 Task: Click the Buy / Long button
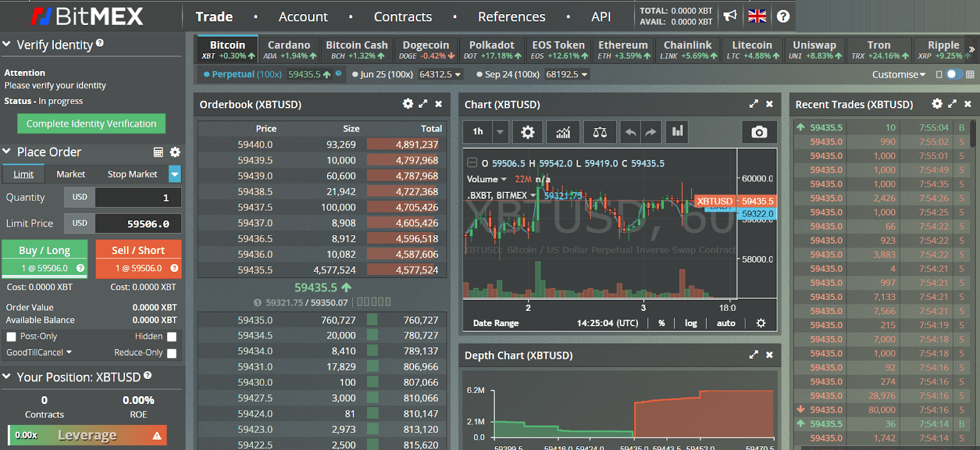tap(45, 258)
